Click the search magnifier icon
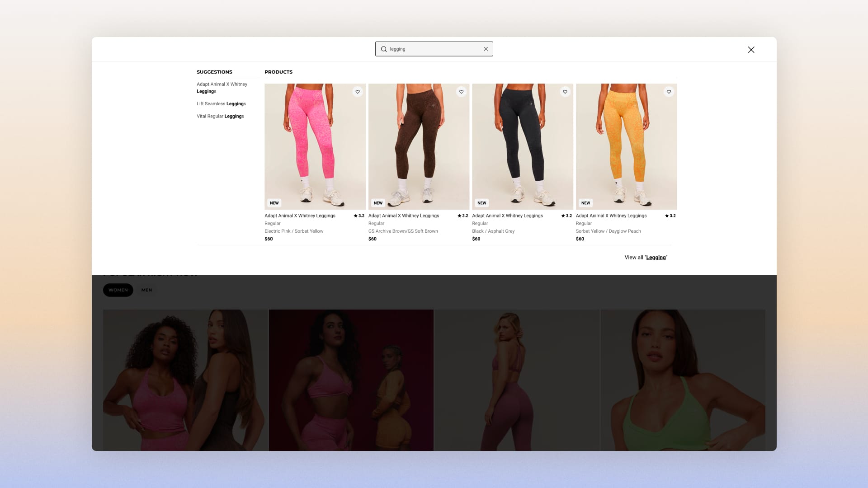This screenshot has height=488, width=868. (x=384, y=49)
